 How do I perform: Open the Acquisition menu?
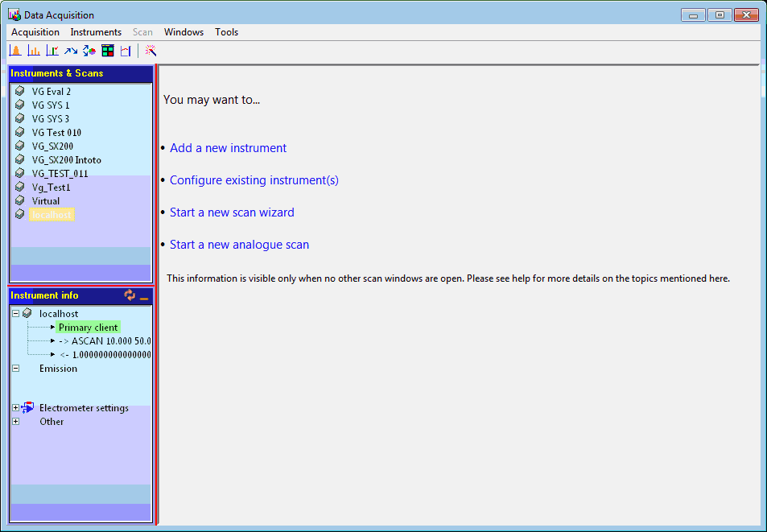(x=35, y=32)
